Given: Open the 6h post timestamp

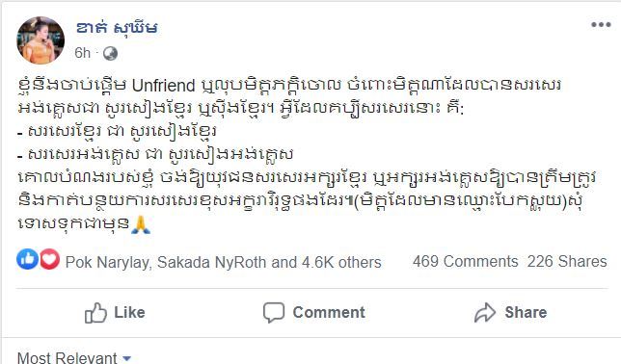Looking at the screenshot, I should (x=82, y=53).
